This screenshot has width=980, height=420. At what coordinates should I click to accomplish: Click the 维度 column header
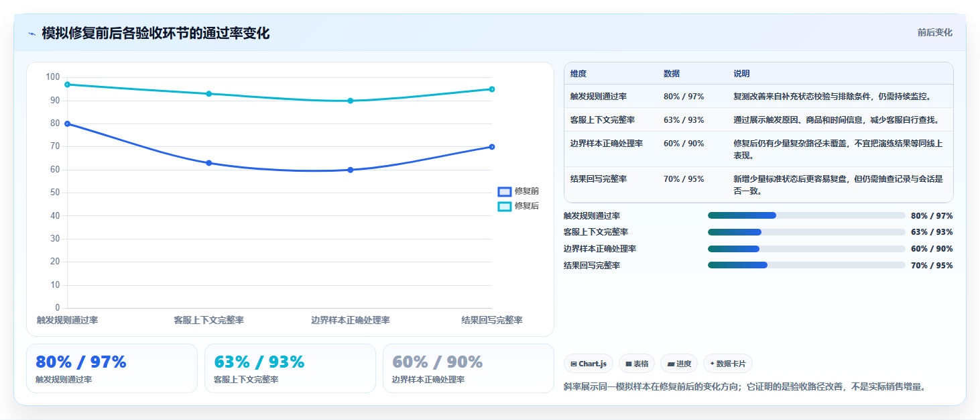coord(578,74)
